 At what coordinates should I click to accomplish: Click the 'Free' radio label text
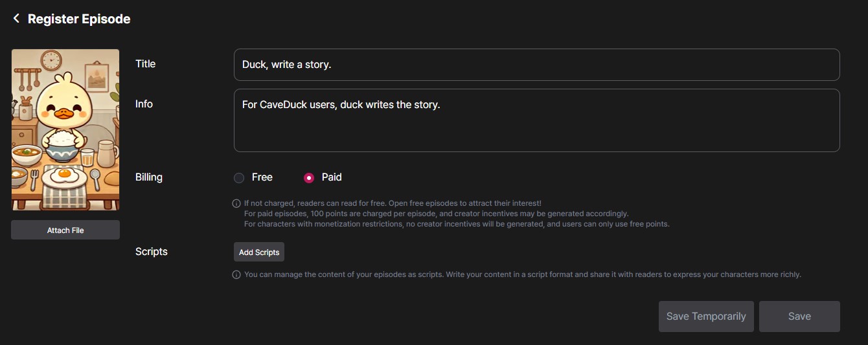tap(262, 177)
